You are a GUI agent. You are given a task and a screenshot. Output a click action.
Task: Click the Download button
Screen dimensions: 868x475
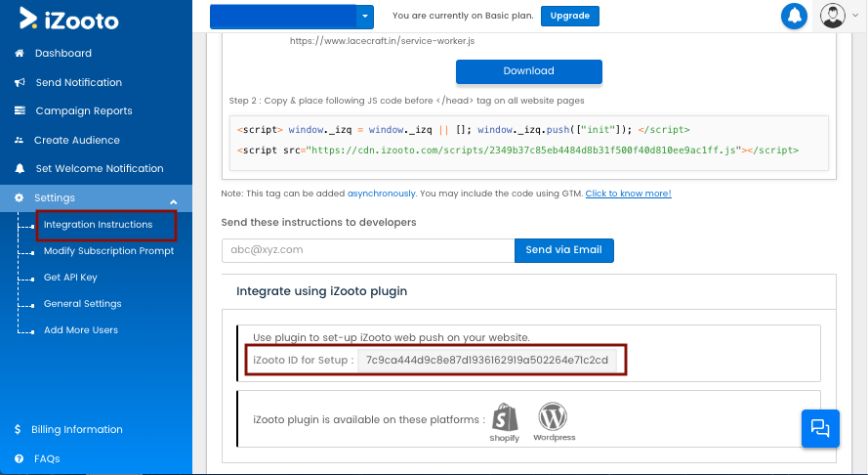coord(528,71)
